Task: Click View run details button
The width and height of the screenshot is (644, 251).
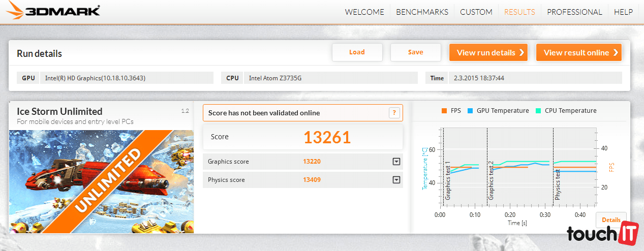Action: point(488,52)
